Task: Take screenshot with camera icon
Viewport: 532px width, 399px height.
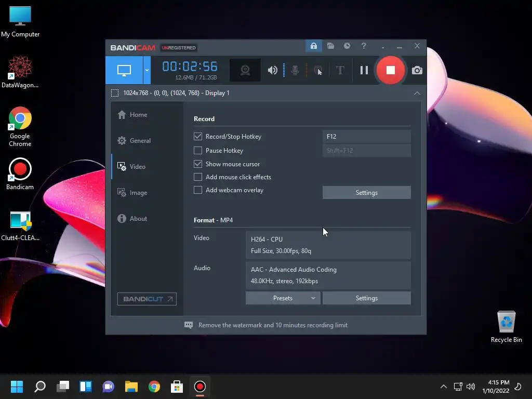Action: [417, 70]
